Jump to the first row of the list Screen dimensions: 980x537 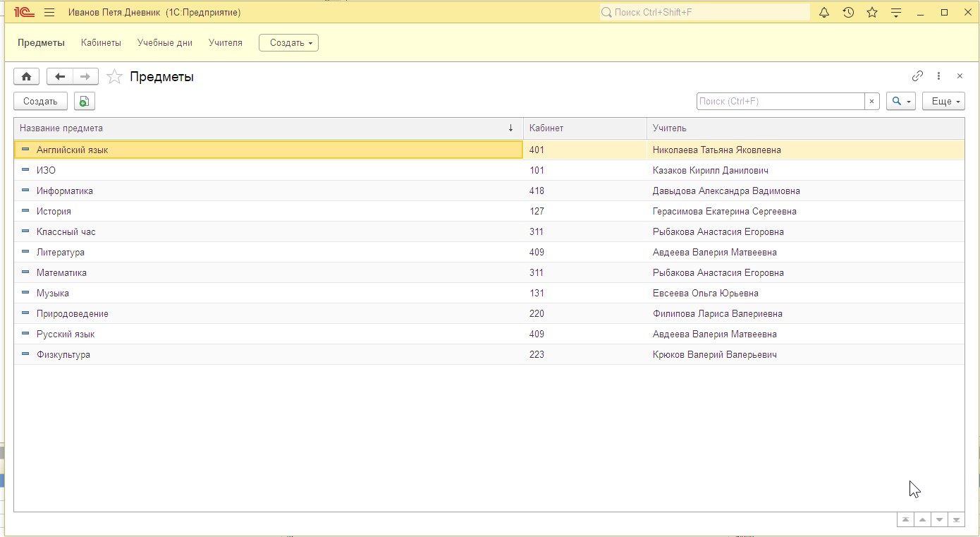[x=905, y=520]
